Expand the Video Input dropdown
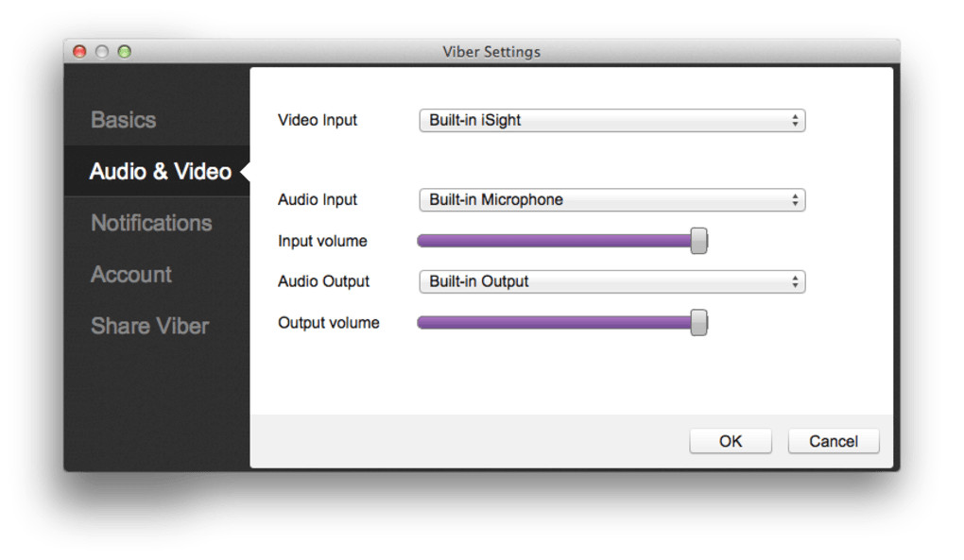This screenshot has height=560, width=964. tap(611, 121)
